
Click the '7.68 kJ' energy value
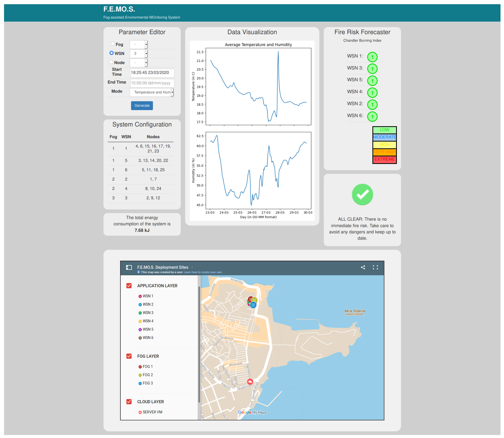142,231
